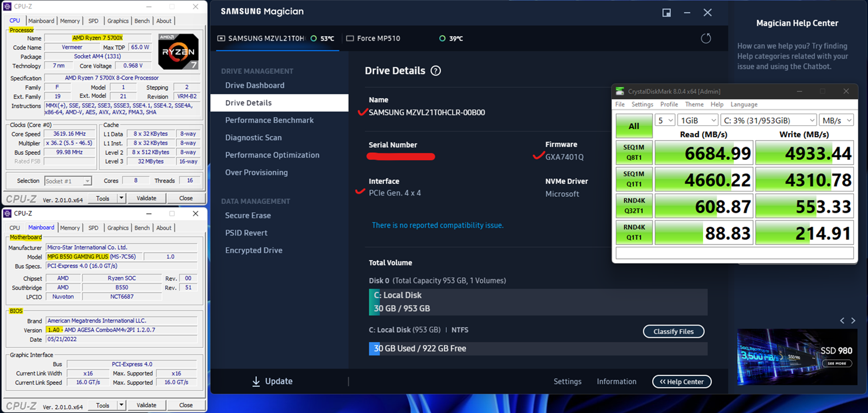Screen dimensions: 868x413
Task: Switch to SPD tab in lower CPU-Z window
Action: pos(93,228)
